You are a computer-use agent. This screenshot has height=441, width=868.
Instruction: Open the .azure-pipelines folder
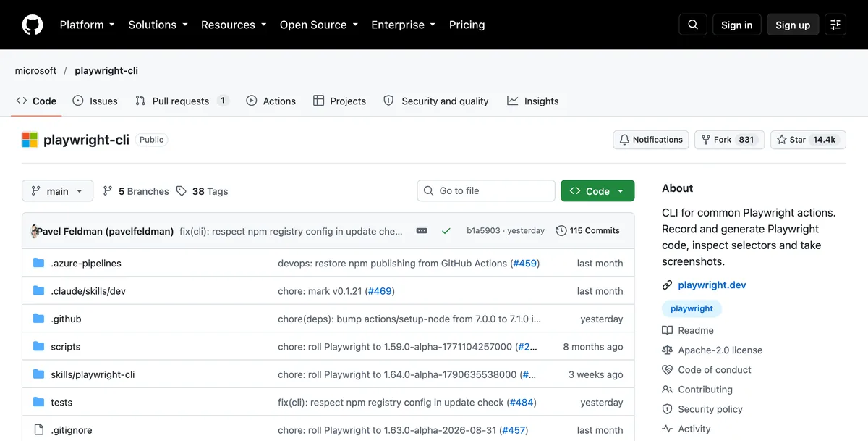point(86,264)
